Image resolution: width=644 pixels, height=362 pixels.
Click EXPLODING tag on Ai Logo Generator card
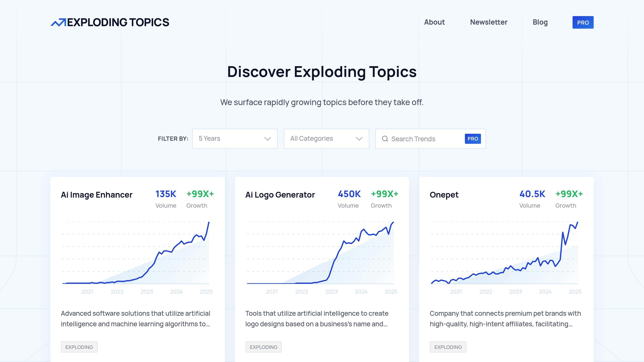pos(263,347)
